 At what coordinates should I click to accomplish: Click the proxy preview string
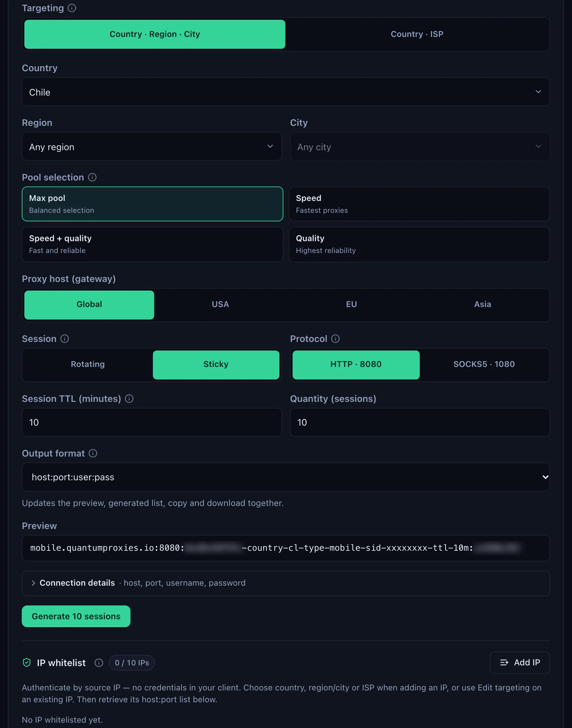(286, 548)
